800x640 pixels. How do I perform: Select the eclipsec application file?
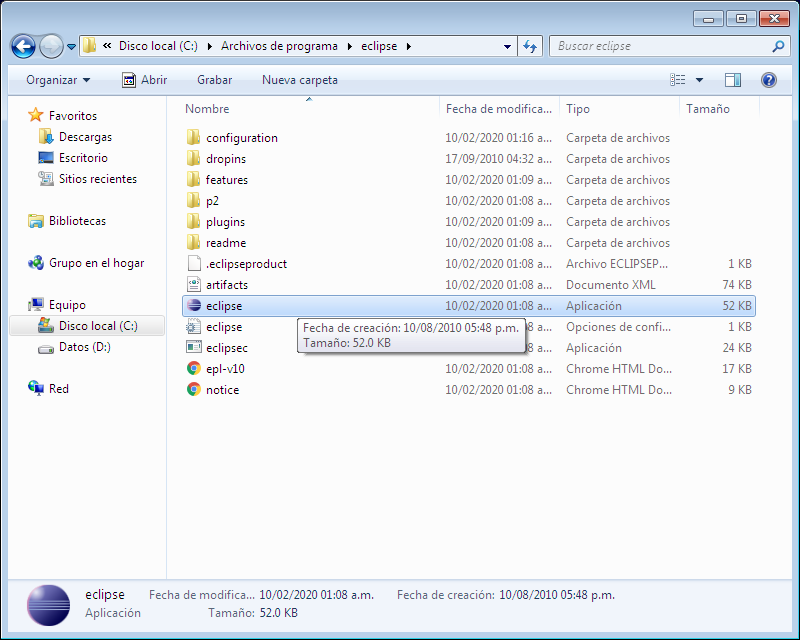[226, 348]
